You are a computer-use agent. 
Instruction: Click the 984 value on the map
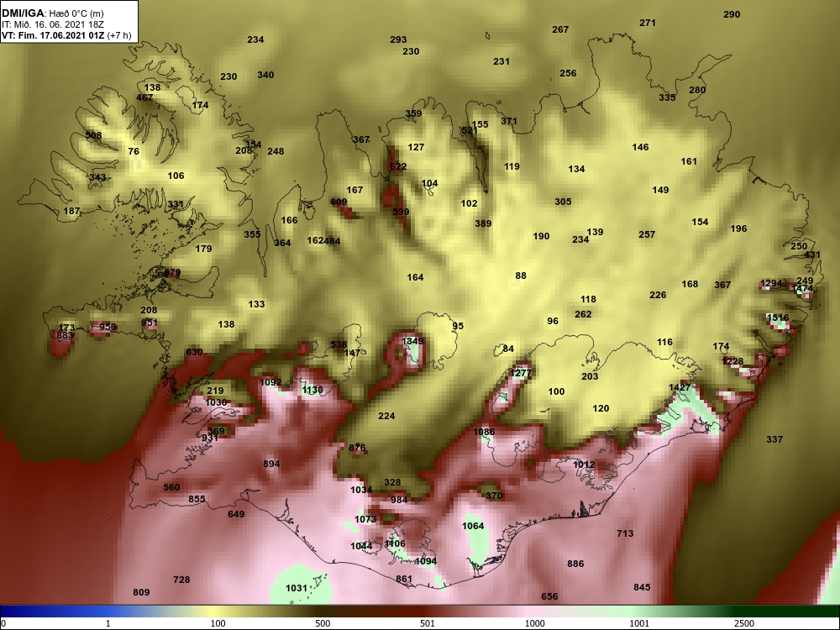click(399, 500)
